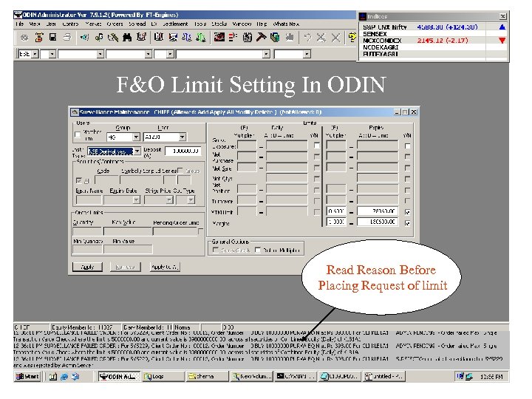This screenshot has height=399, width=532.
Task: Click the grey X delete toolbar icon
Action: [x=335, y=37]
